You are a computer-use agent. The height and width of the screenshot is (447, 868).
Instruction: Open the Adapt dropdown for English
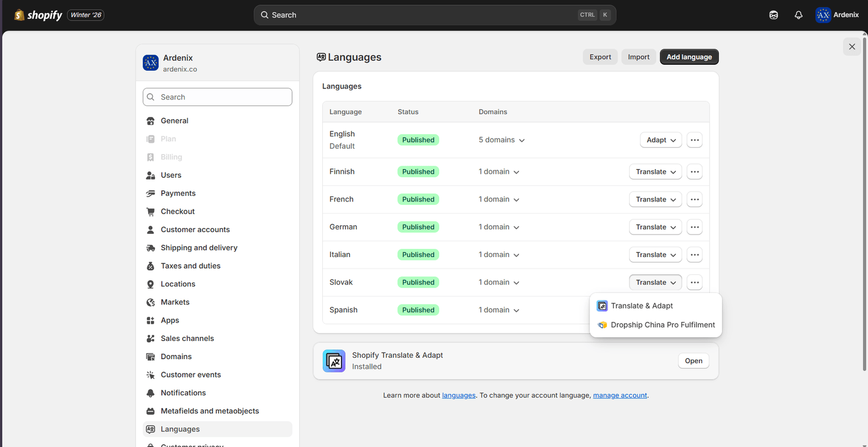coord(661,140)
